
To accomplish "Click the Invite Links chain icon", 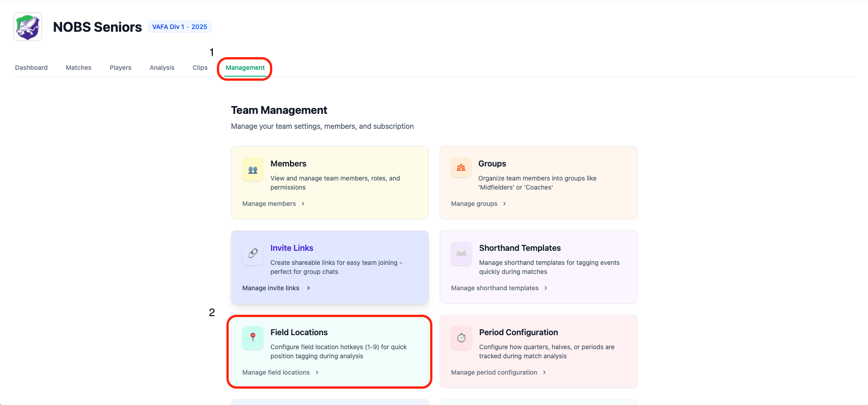I will pos(253,253).
